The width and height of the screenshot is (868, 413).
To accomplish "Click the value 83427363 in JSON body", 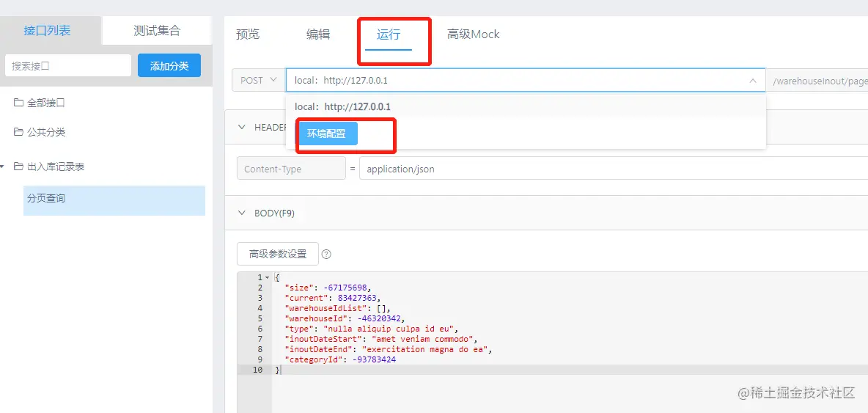I will pos(356,298).
